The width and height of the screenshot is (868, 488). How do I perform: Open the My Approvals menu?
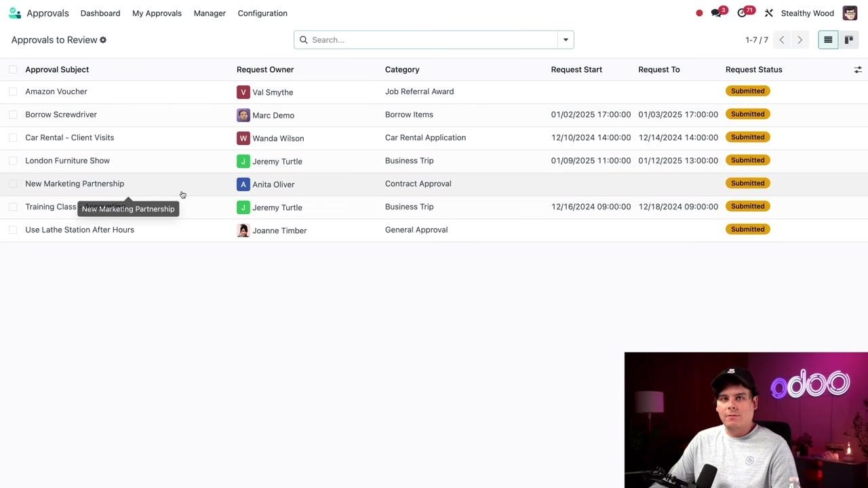click(157, 13)
